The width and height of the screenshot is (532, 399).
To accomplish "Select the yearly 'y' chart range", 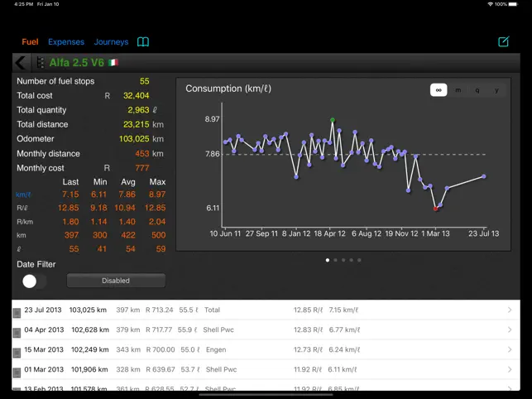I will coord(496,90).
